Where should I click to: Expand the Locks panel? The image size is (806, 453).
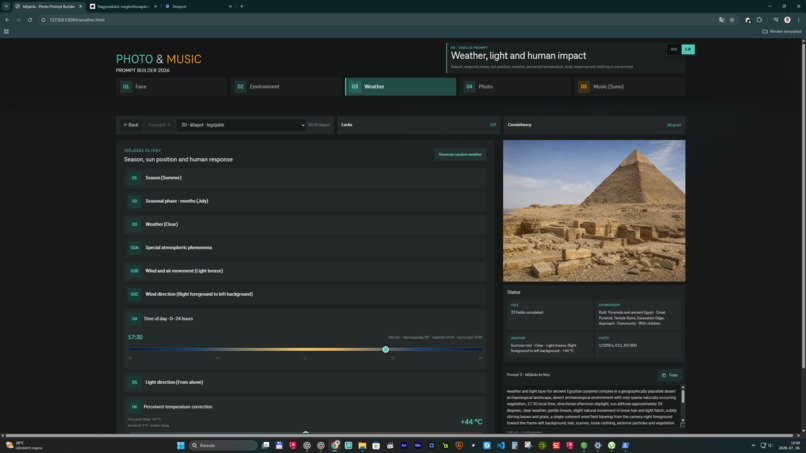[x=418, y=125]
